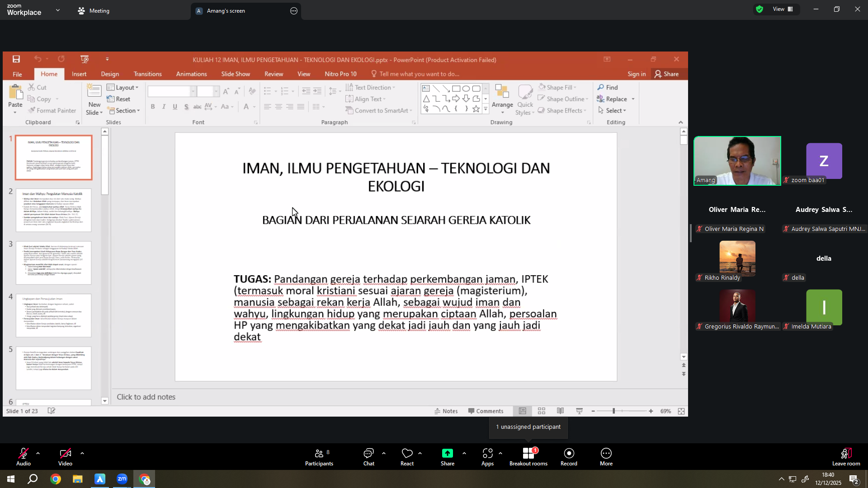Open Zoom Apps

488,457
